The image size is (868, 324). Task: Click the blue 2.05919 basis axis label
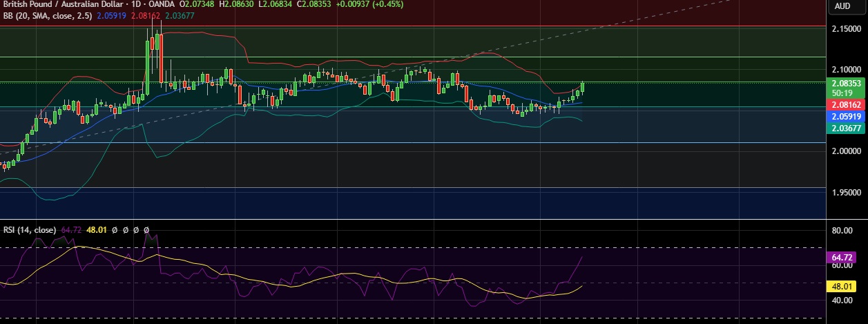(x=847, y=117)
